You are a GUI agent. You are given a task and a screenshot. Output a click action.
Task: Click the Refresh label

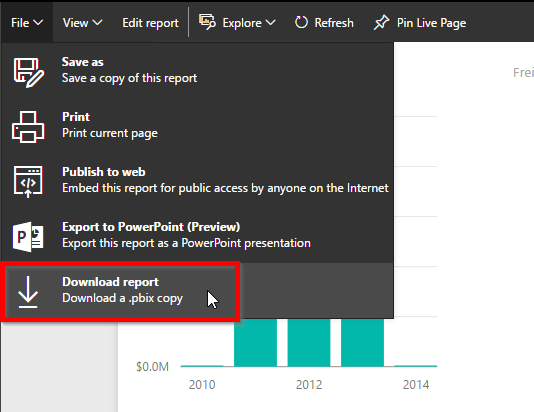pos(334,23)
